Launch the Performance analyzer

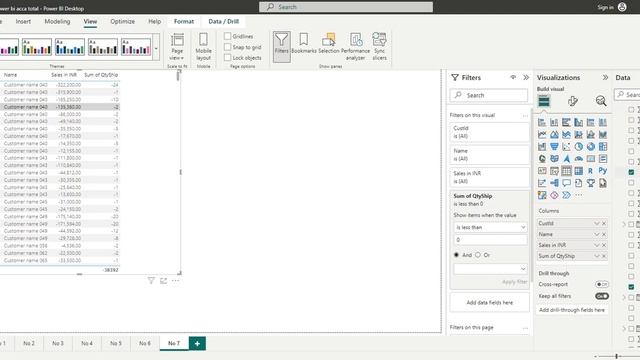click(x=356, y=47)
